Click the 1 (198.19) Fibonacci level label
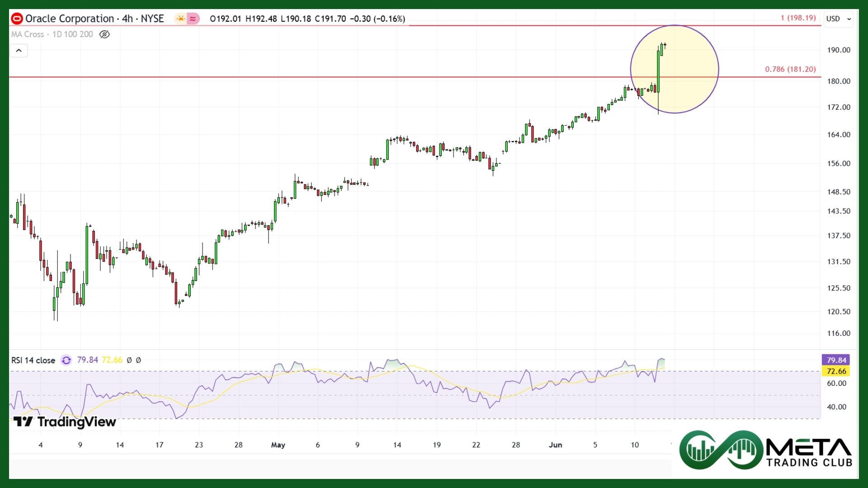 click(x=798, y=18)
